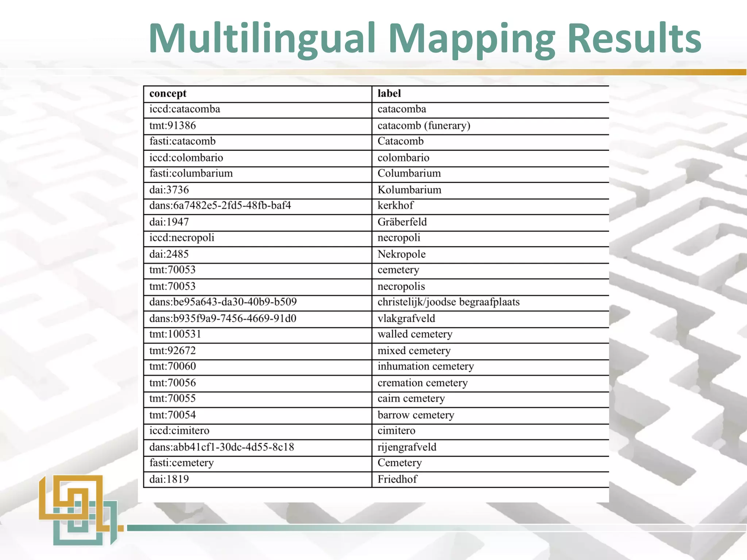
Task: Click the label 'mixed cemetery'
Action: [414, 351]
